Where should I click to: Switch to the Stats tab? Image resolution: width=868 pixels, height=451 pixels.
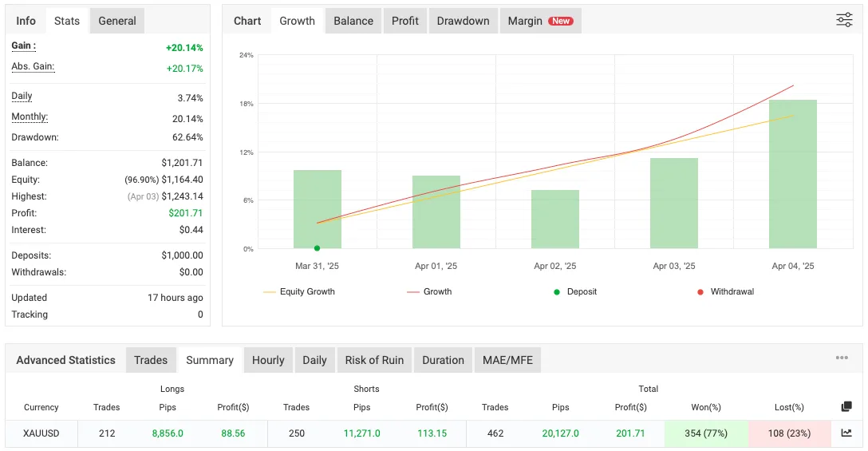67,21
